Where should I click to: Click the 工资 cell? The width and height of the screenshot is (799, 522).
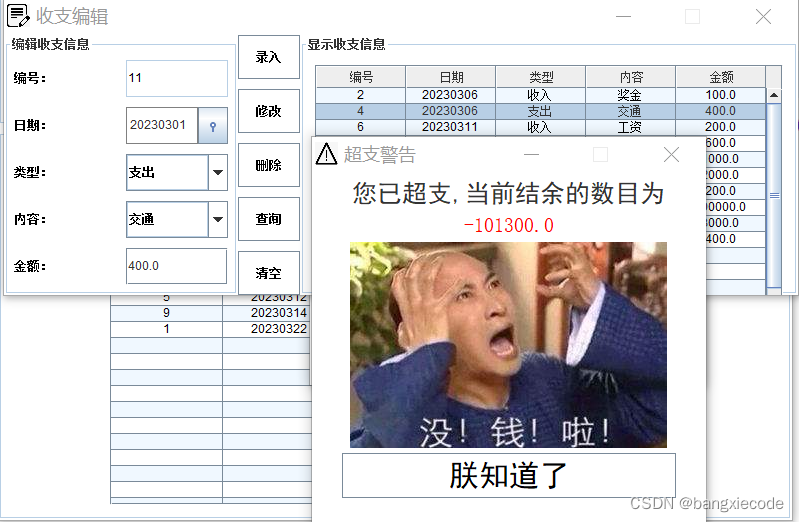click(631, 126)
